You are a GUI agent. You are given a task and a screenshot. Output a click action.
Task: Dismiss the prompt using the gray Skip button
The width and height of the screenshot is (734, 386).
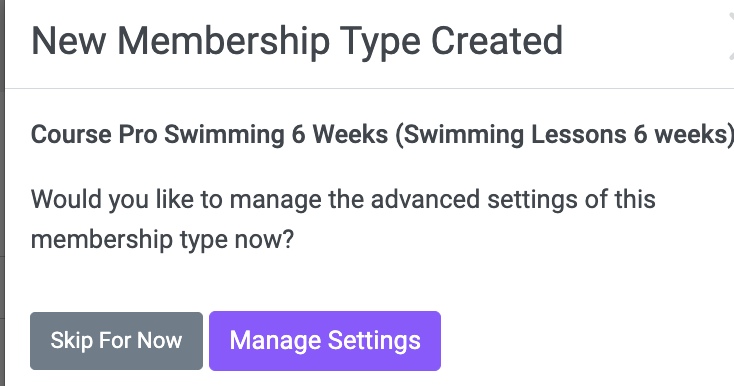coord(116,341)
